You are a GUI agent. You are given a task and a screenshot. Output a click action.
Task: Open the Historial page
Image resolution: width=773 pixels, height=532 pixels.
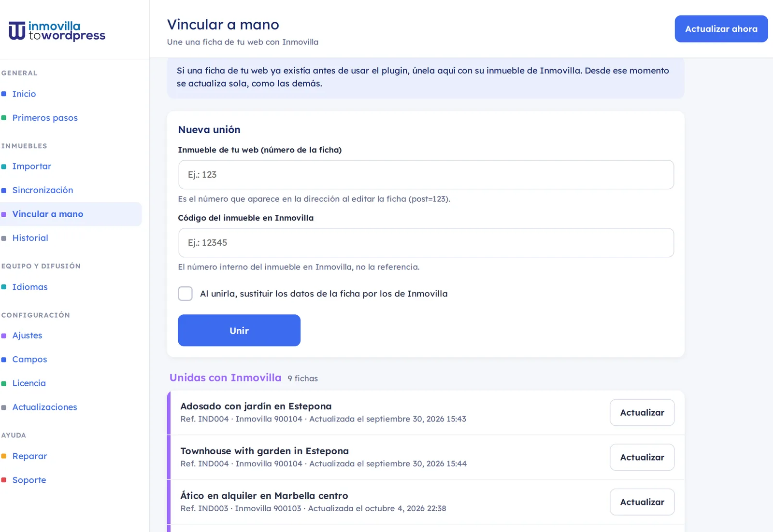pos(30,238)
